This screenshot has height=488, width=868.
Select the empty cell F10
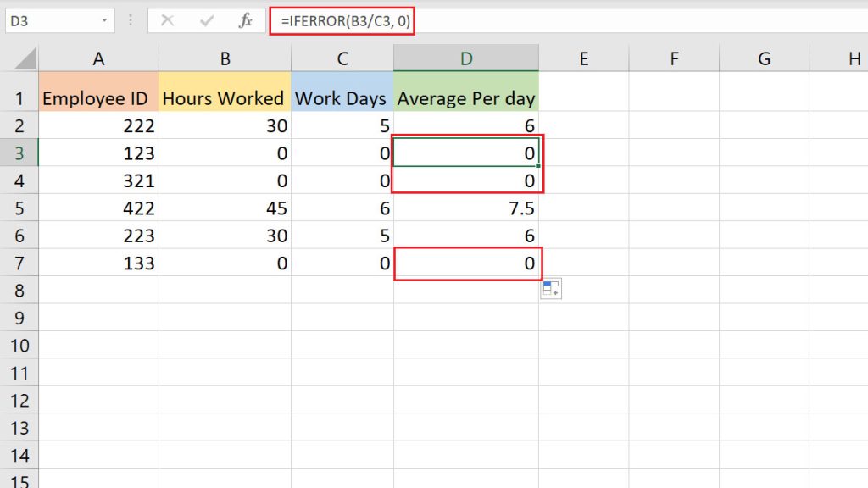(x=674, y=346)
